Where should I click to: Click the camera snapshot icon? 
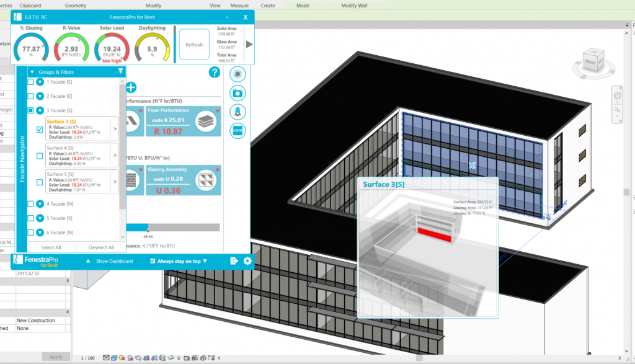click(238, 93)
